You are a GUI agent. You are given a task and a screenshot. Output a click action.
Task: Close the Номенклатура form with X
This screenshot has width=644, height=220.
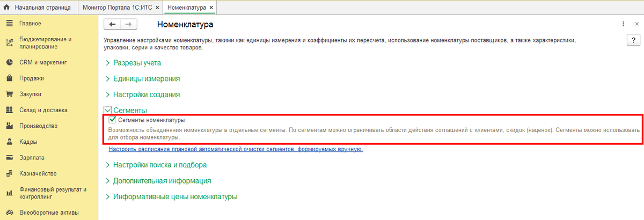click(x=636, y=24)
